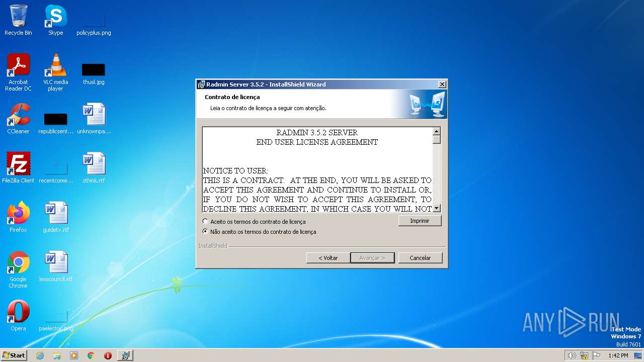Close the Radmin Server InstallShield Wizard
This screenshot has width=644, height=362.
pyautogui.click(x=442, y=84)
